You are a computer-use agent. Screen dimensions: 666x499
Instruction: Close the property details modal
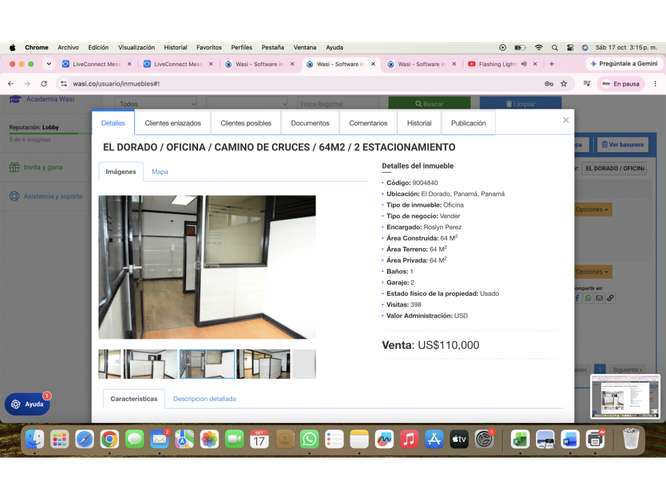(x=565, y=120)
